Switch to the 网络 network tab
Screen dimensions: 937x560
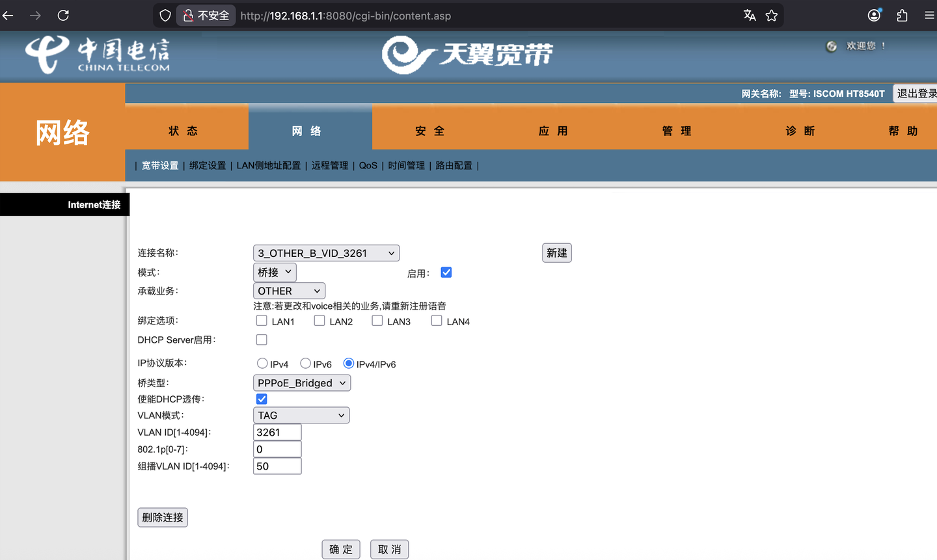point(307,131)
